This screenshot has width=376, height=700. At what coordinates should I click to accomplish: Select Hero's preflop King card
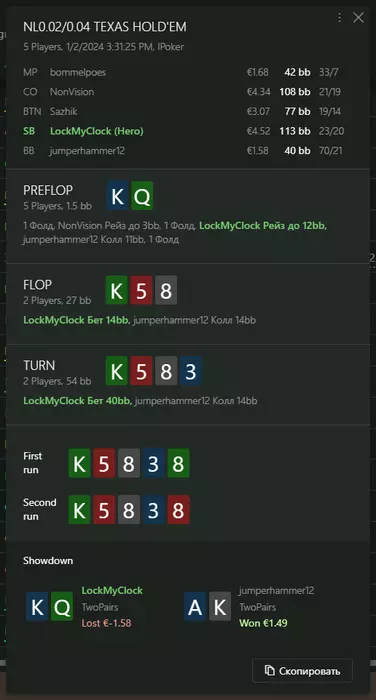point(117,196)
